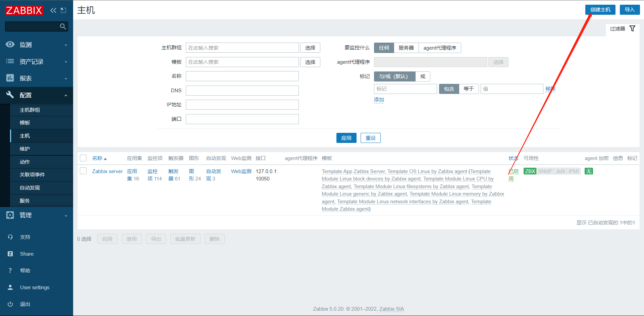Click the 资产记录 list icon
The height and width of the screenshot is (316, 644).
10,61
